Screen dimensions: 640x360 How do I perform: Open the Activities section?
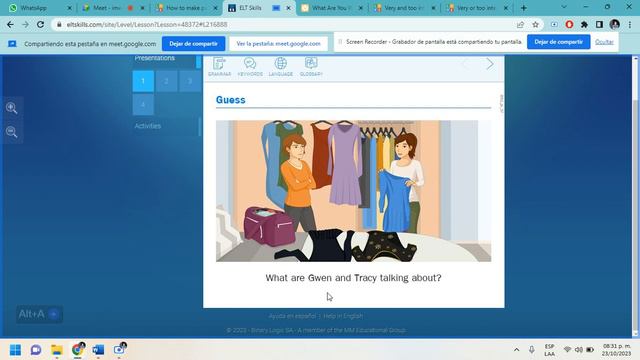147,126
